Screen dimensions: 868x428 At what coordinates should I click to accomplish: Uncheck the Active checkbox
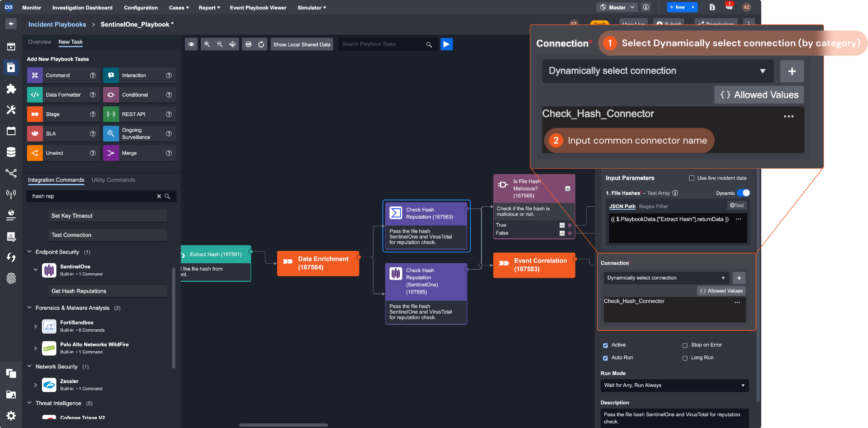[606, 345]
